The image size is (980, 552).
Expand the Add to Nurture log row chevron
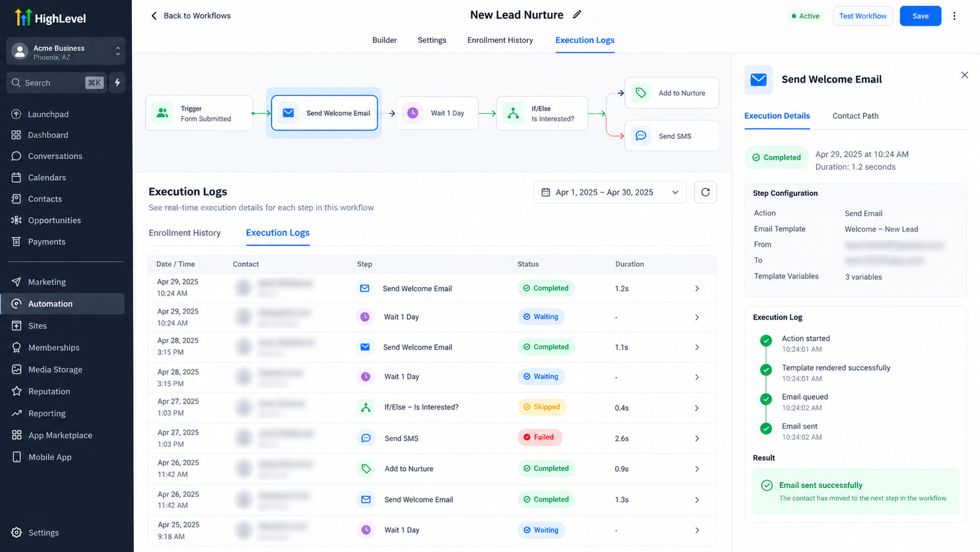[697, 469]
